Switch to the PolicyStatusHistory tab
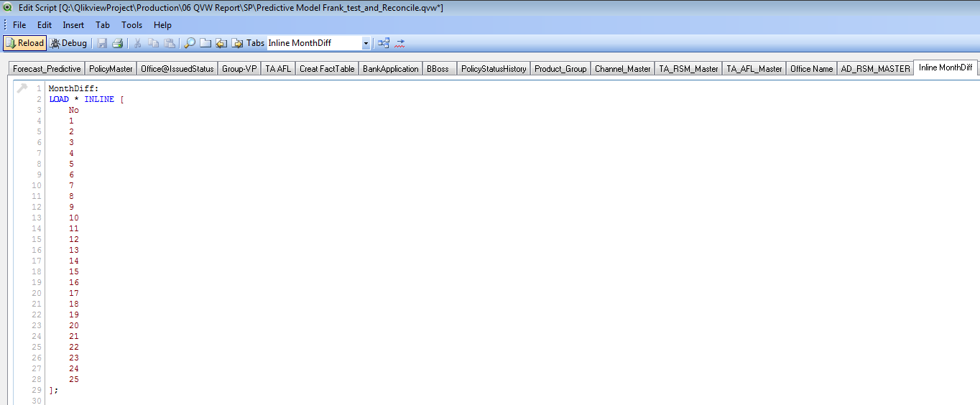This screenshot has height=405, width=980. pos(494,69)
